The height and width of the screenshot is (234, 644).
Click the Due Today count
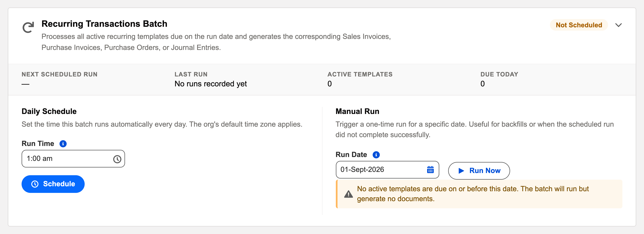[x=482, y=84]
